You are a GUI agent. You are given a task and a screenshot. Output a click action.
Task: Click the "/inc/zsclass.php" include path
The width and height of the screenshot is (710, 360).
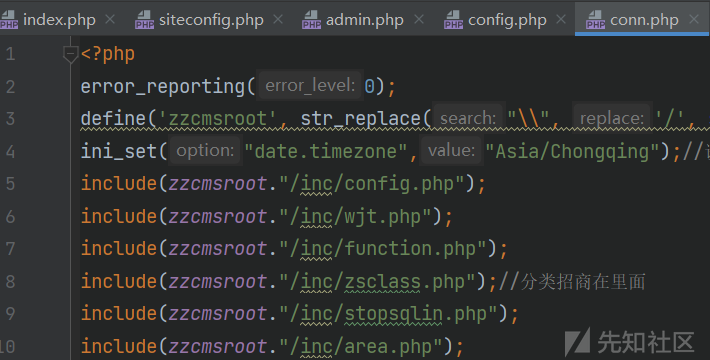[377, 282]
